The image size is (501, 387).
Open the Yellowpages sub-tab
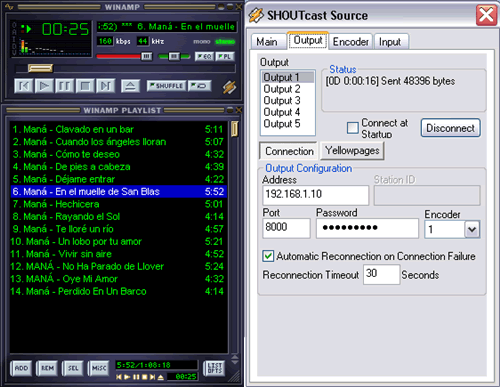click(352, 151)
